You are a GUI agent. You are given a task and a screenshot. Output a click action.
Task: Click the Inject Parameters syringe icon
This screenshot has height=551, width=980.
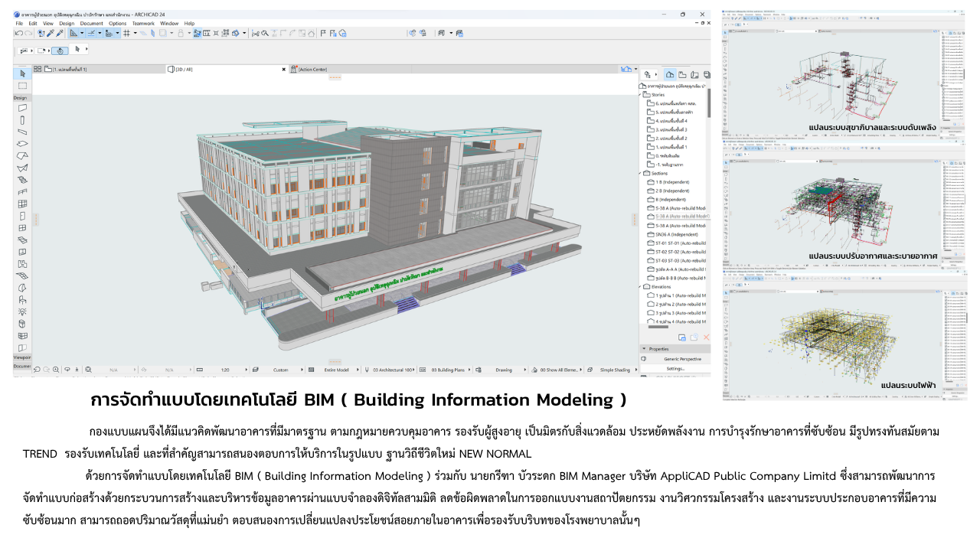60,33
